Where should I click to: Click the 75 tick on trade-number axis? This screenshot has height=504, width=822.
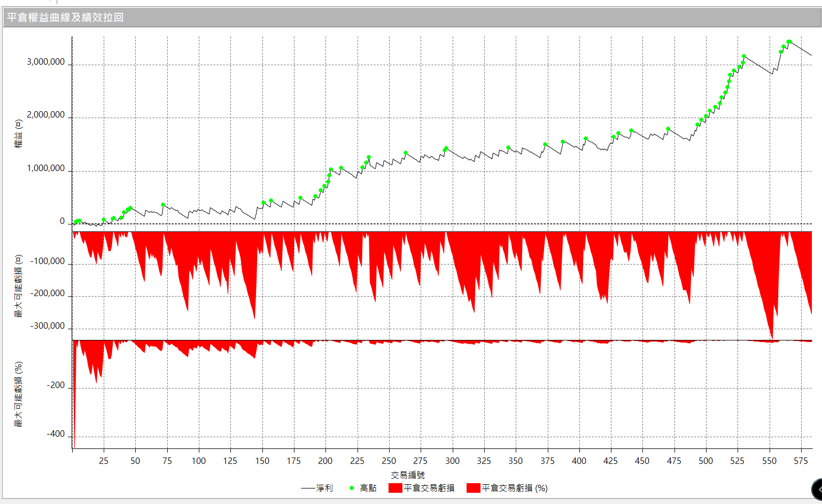click(167, 461)
